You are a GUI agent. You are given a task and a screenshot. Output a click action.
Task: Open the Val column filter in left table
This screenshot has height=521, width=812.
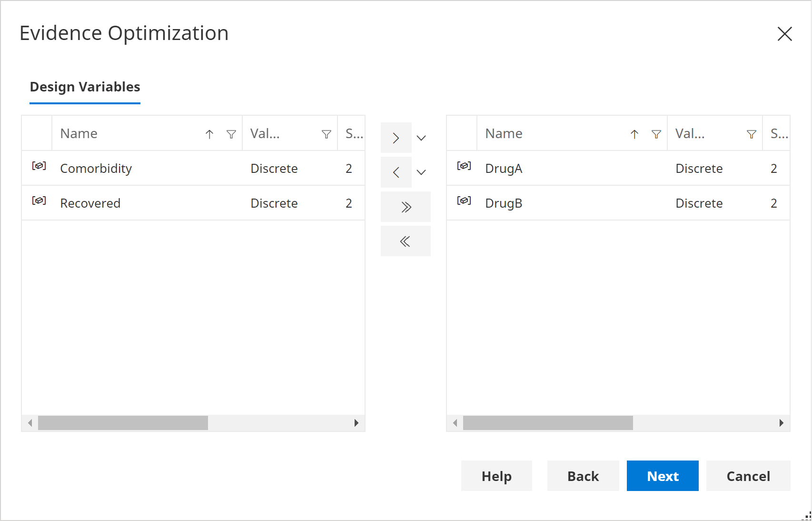[x=326, y=134]
